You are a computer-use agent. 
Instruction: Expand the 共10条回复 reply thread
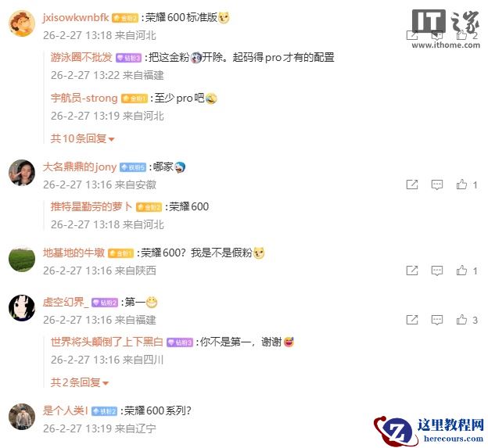[82, 138]
